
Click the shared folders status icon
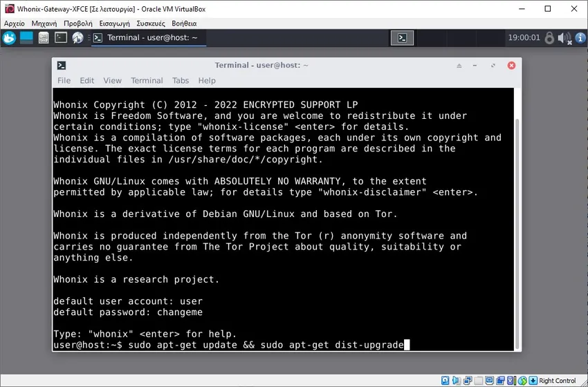(478, 381)
